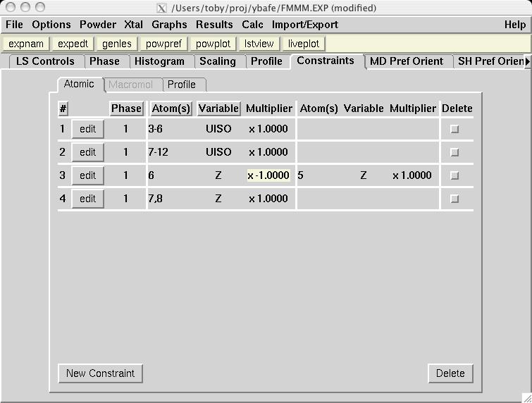The image size is (532, 403).
Task: Open the Help menu
Action: point(514,25)
